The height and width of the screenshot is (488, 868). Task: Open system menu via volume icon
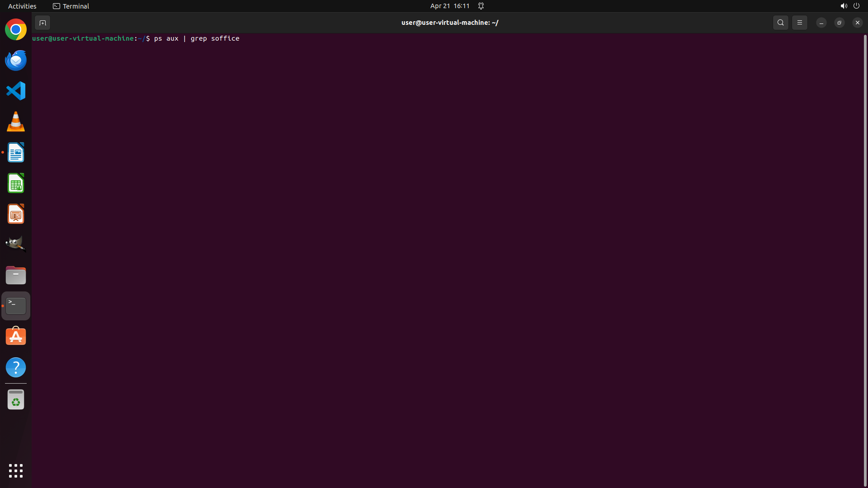[843, 6]
